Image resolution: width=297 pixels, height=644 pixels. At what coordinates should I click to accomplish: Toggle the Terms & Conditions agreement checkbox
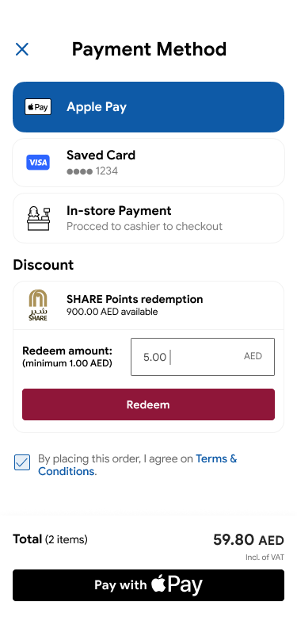coord(22,462)
